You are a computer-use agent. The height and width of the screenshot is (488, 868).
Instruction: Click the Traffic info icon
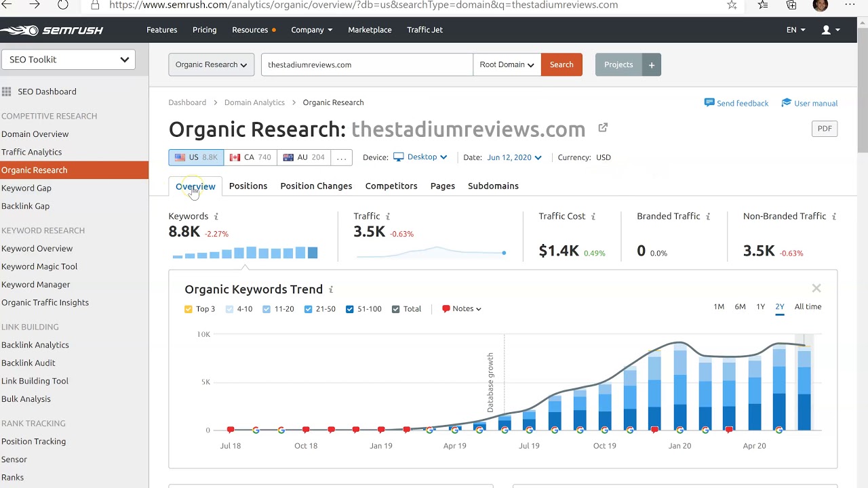pyautogui.click(x=388, y=216)
